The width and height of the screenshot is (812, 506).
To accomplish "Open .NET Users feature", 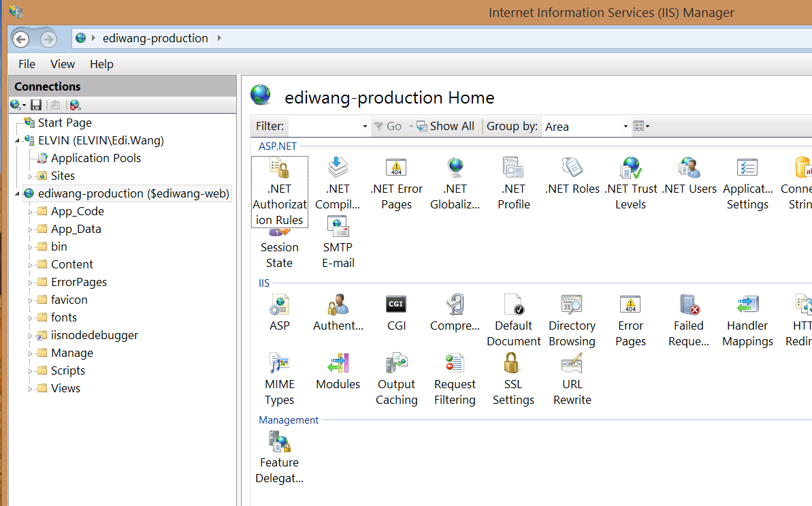I will click(689, 176).
